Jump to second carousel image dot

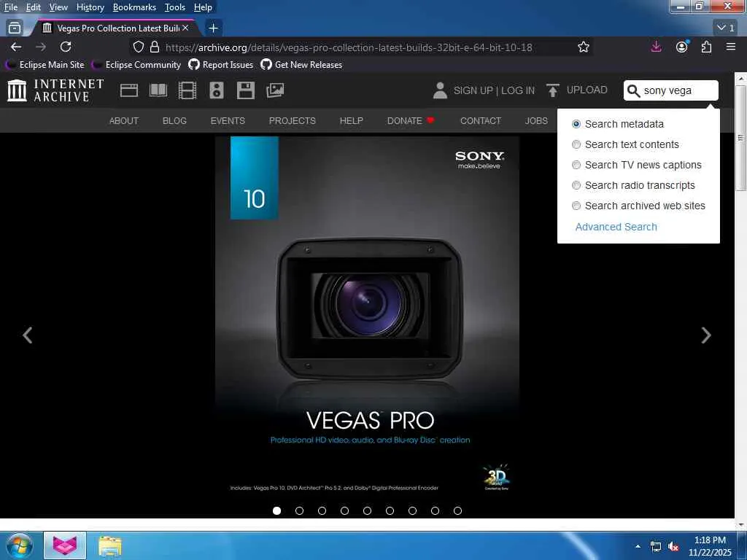(x=299, y=510)
